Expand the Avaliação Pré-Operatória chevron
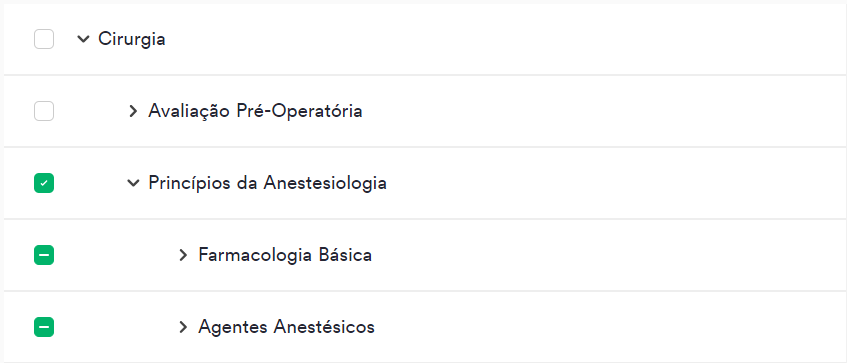 point(133,111)
